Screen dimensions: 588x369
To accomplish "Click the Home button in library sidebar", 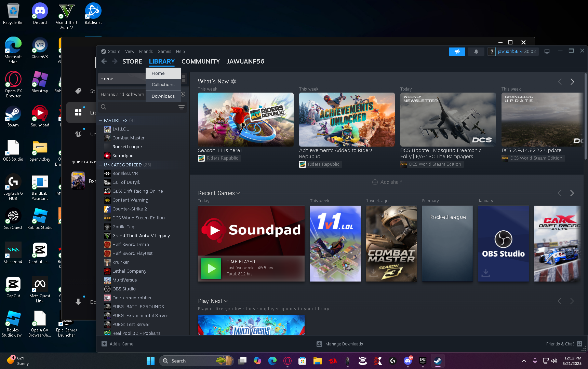I will [x=122, y=79].
